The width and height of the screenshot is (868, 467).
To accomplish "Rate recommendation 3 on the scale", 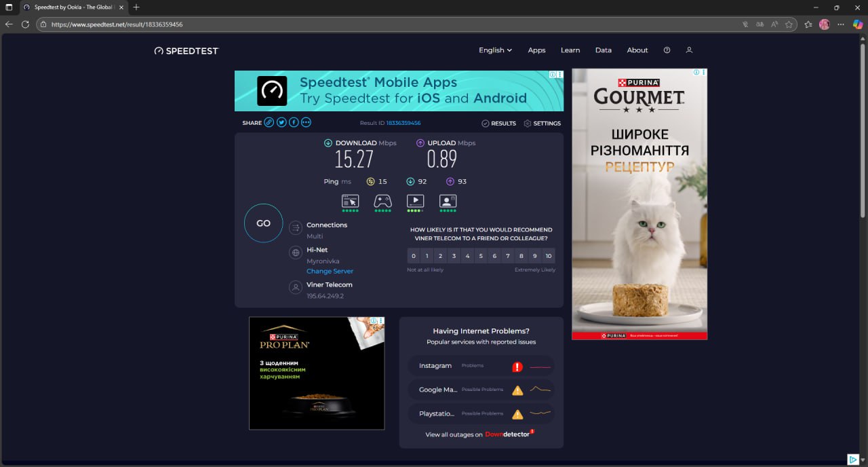I will point(454,256).
